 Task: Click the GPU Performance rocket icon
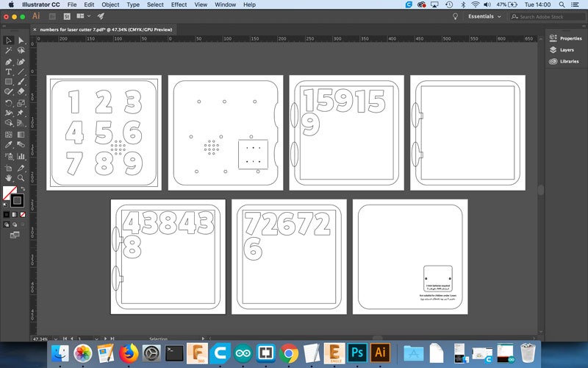pyautogui.click(x=101, y=16)
